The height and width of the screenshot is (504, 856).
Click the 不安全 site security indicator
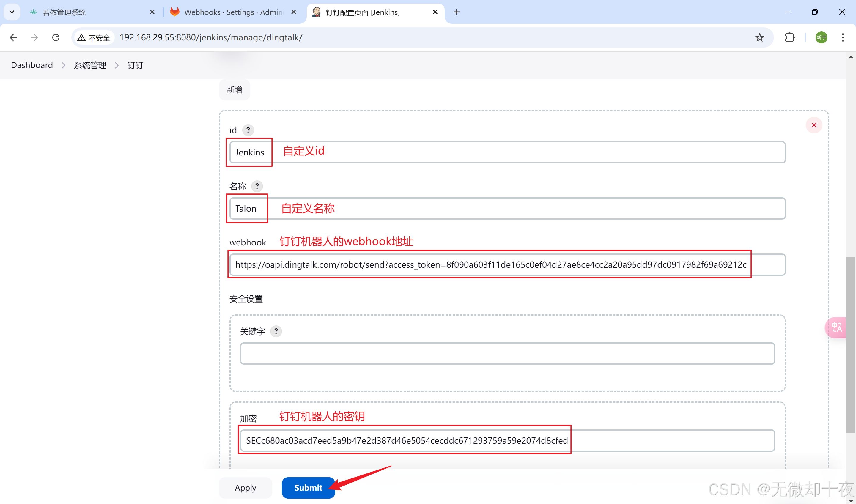tap(94, 37)
